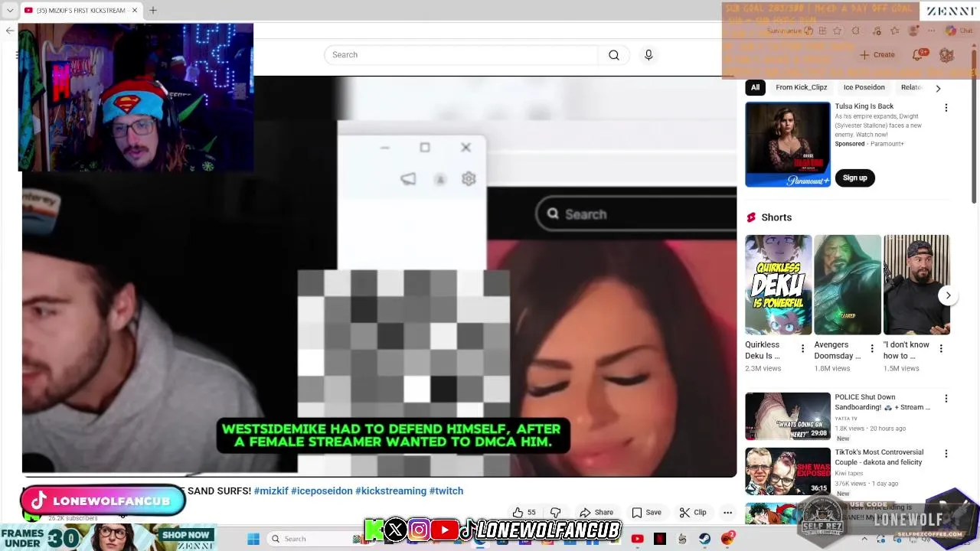Open the Share dialog for the video

coord(596,512)
